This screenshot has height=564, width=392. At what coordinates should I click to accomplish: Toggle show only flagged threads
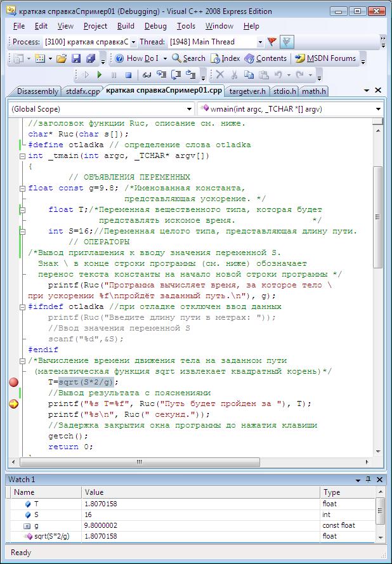pos(287,42)
